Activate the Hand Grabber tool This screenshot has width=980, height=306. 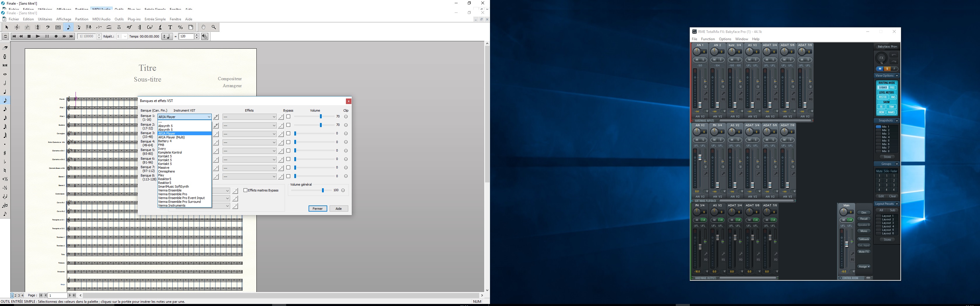pos(204,27)
